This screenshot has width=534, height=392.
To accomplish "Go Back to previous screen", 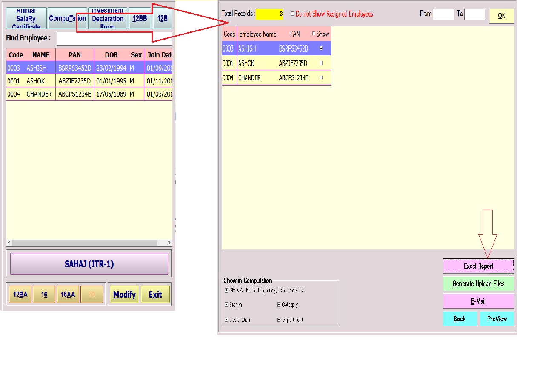I will pyautogui.click(x=460, y=319).
